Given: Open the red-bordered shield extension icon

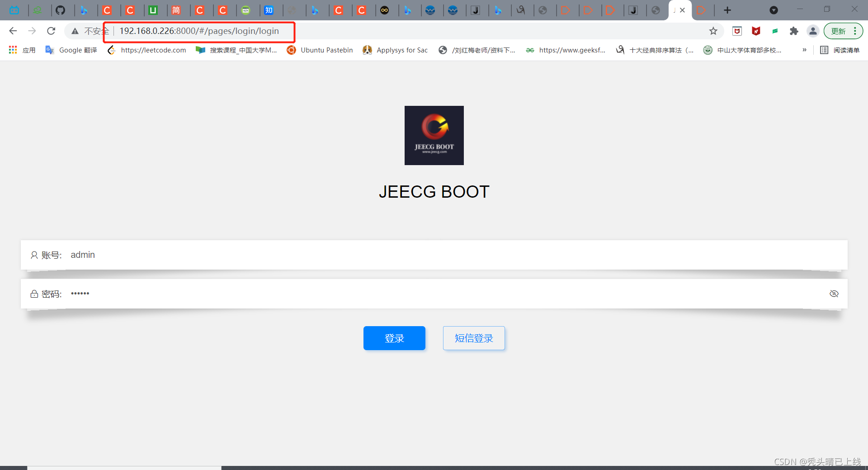Looking at the screenshot, I should click(x=737, y=31).
